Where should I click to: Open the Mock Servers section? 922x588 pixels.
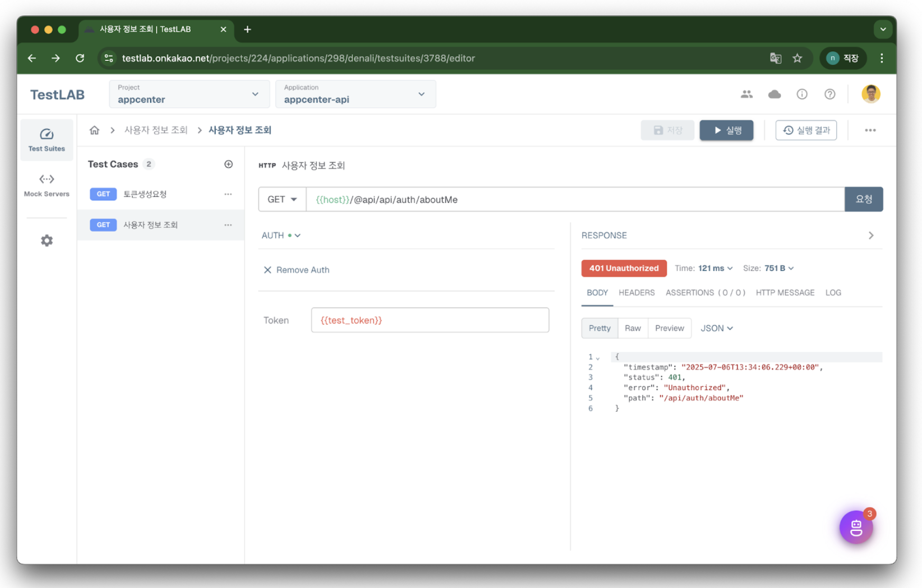pos(47,185)
